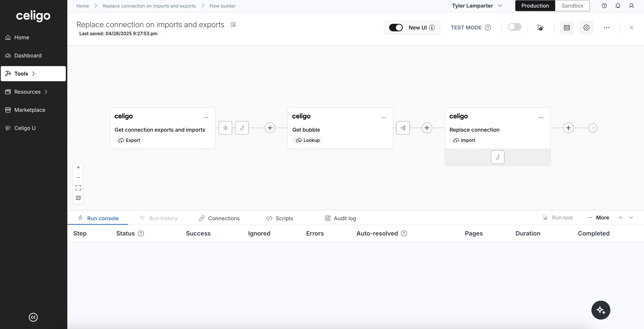Zoom in on the flow canvas
This screenshot has width=644, height=329.
tap(78, 167)
